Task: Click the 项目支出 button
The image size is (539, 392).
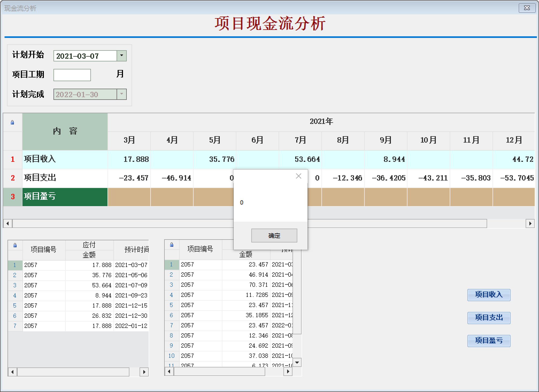Action: pyautogui.click(x=488, y=318)
